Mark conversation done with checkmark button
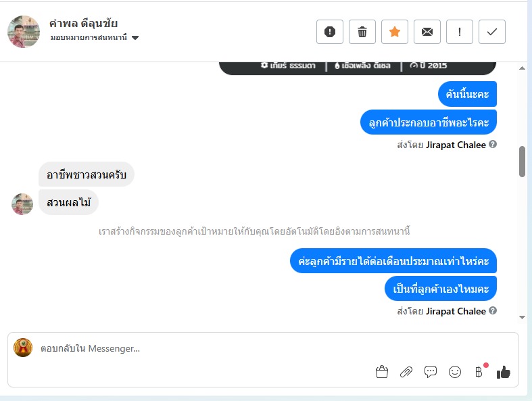Image resolution: width=532 pixels, height=401 pixels. coord(492,32)
